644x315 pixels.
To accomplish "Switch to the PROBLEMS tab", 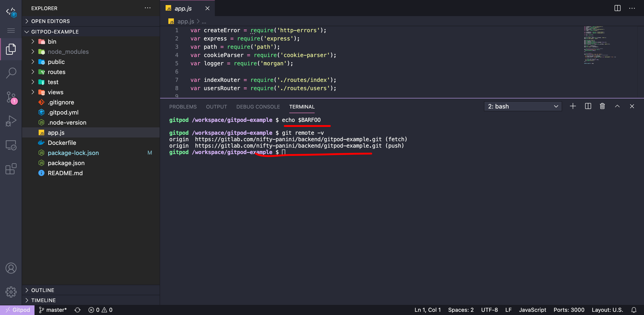I will [183, 107].
